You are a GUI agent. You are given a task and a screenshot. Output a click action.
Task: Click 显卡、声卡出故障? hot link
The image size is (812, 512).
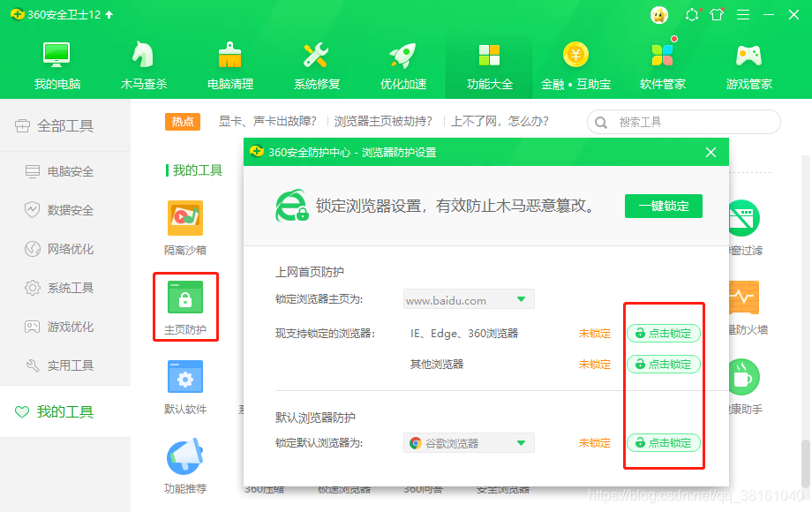point(267,121)
